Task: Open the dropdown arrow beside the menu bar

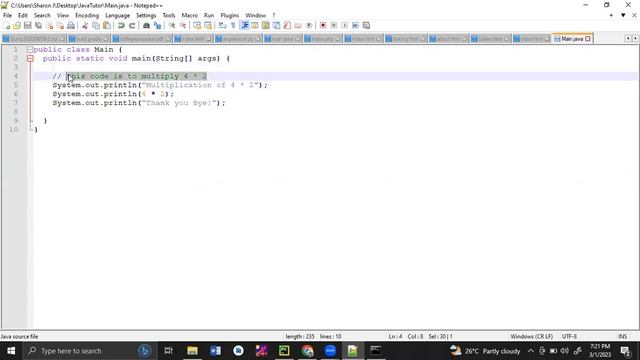Action: pyautogui.click(x=623, y=15)
